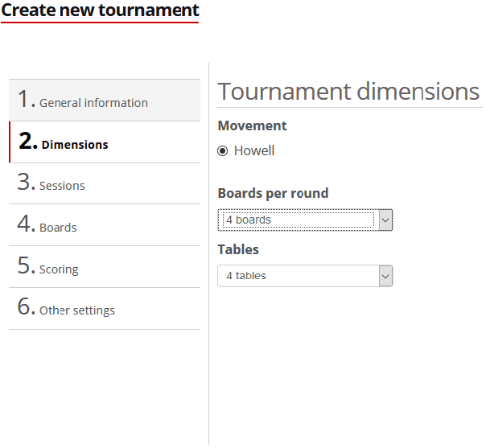The width and height of the screenshot is (486, 448).
Task: Go to the General information step
Action: click(93, 102)
